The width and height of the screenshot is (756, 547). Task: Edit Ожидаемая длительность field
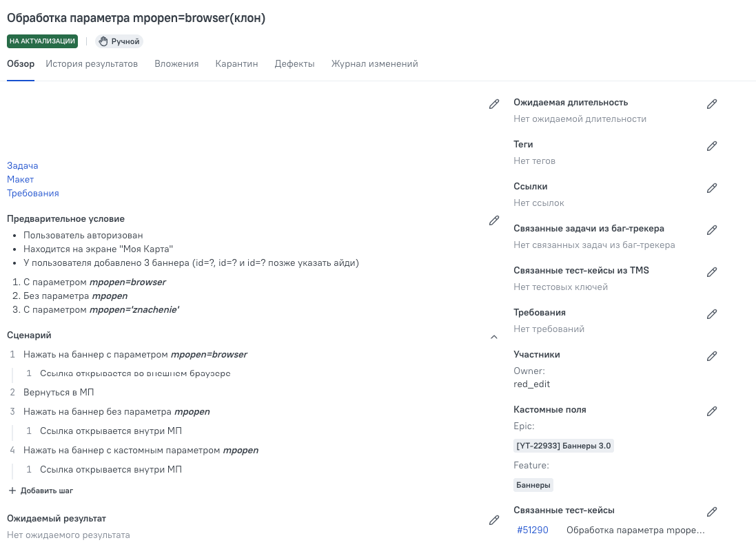pyautogui.click(x=712, y=104)
